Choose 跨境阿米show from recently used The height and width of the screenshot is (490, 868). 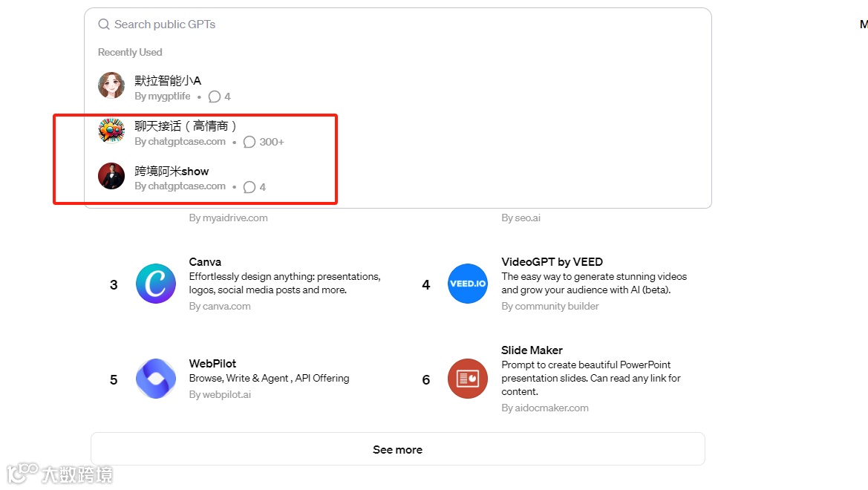(x=172, y=171)
